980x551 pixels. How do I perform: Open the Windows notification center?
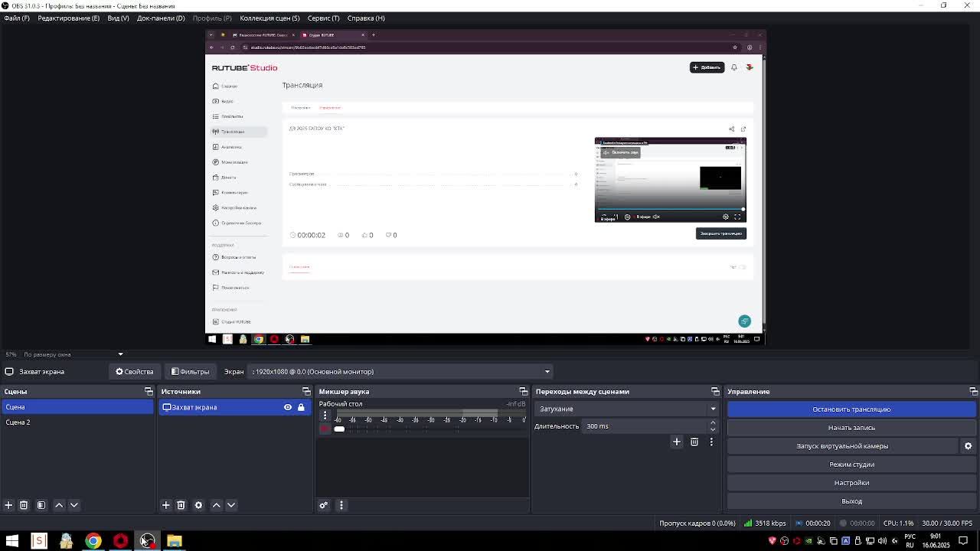pos(963,541)
